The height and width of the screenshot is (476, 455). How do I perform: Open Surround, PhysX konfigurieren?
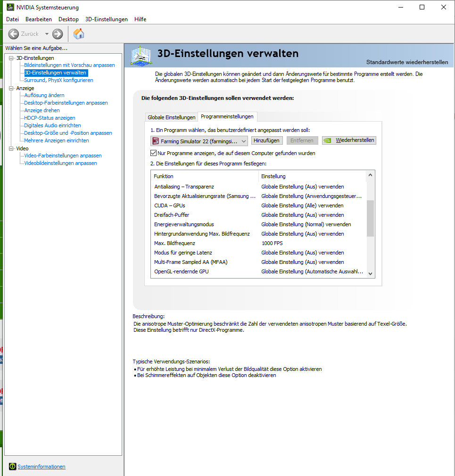pos(58,80)
